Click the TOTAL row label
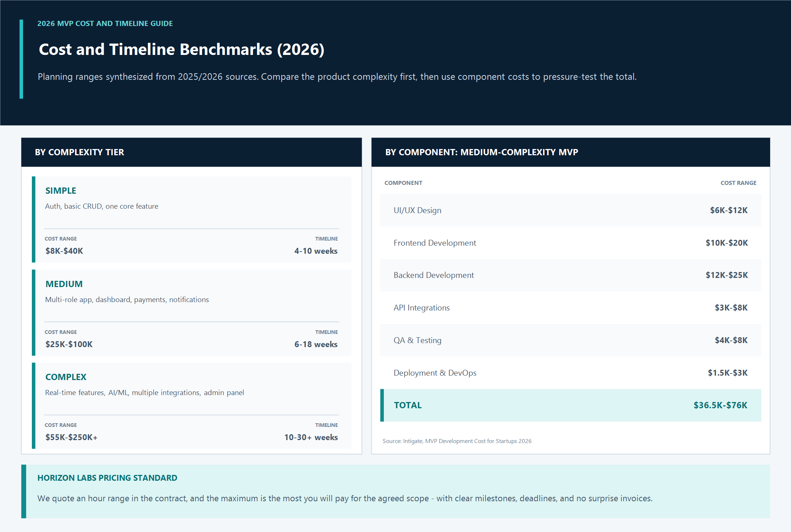This screenshot has height=532, width=791. 408,405
